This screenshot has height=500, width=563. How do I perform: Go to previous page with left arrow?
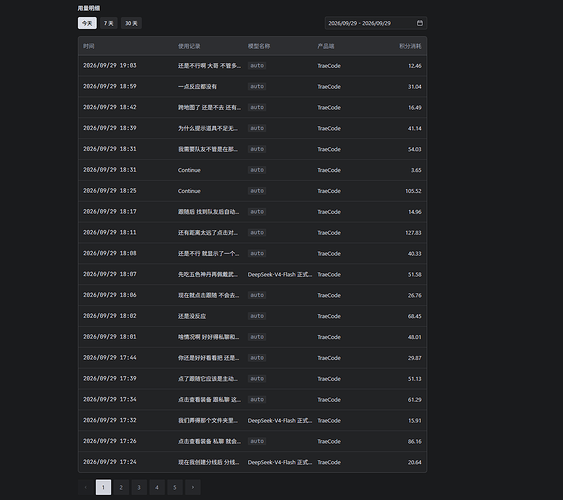coord(85,487)
